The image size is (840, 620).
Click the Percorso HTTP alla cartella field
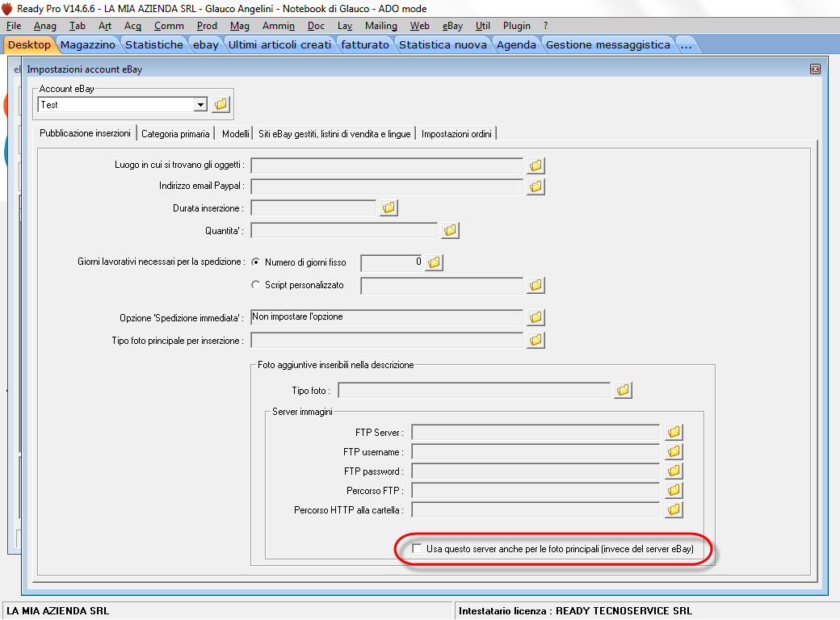coord(535,509)
